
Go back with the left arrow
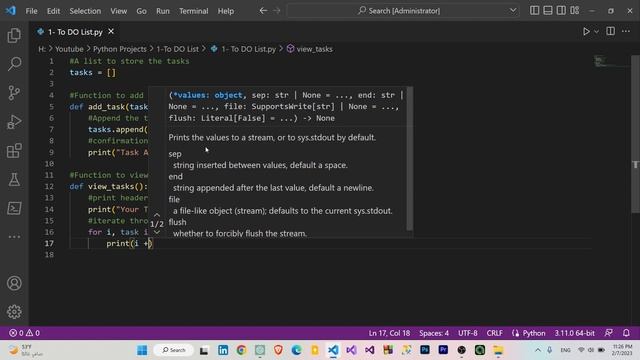coord(263,11)
